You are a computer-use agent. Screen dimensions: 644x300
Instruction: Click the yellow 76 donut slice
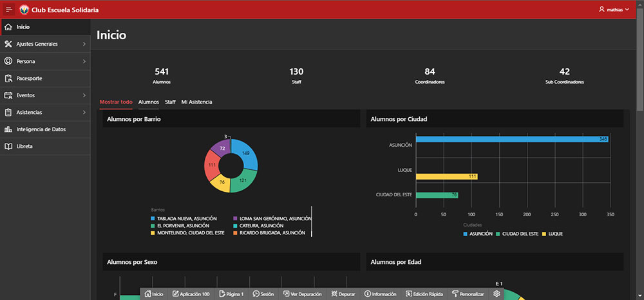221,183
